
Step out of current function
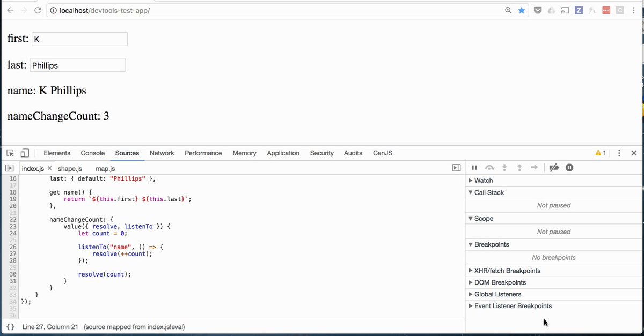pyautogui.click(x=519, y=168)
